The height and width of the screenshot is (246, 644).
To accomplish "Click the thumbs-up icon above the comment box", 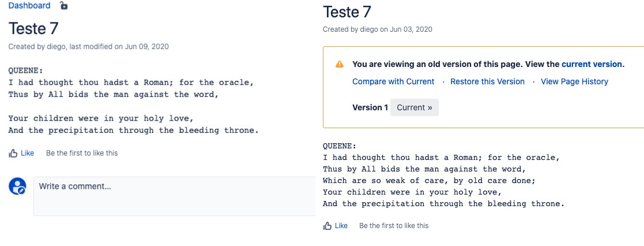I will click(x=13, y=153).
